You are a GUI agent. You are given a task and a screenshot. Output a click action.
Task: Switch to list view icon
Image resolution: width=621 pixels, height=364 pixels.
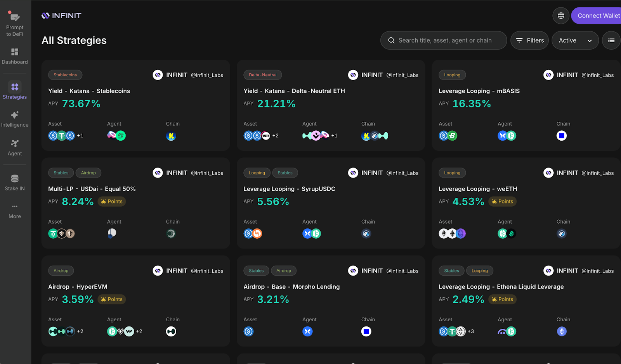click(x=611, y=40)
